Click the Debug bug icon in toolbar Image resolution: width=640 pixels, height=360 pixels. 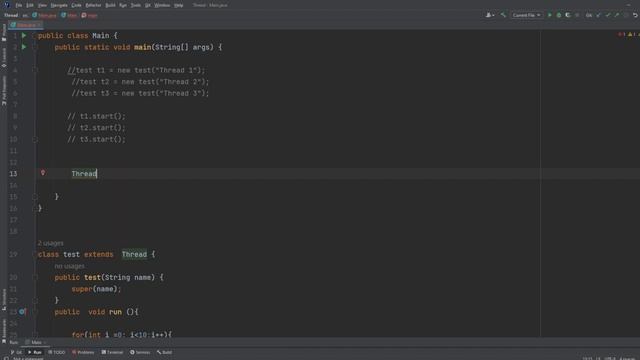point(559,15)
